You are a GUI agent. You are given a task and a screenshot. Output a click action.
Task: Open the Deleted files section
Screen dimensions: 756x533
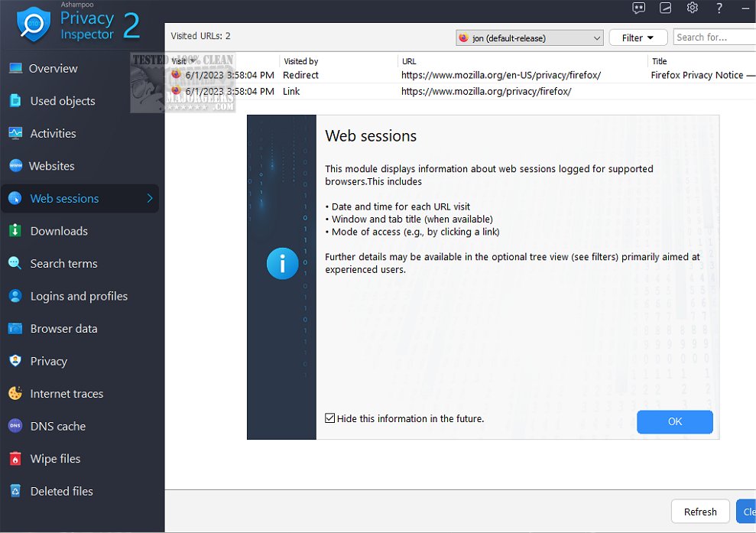click(x=62, y=491)
